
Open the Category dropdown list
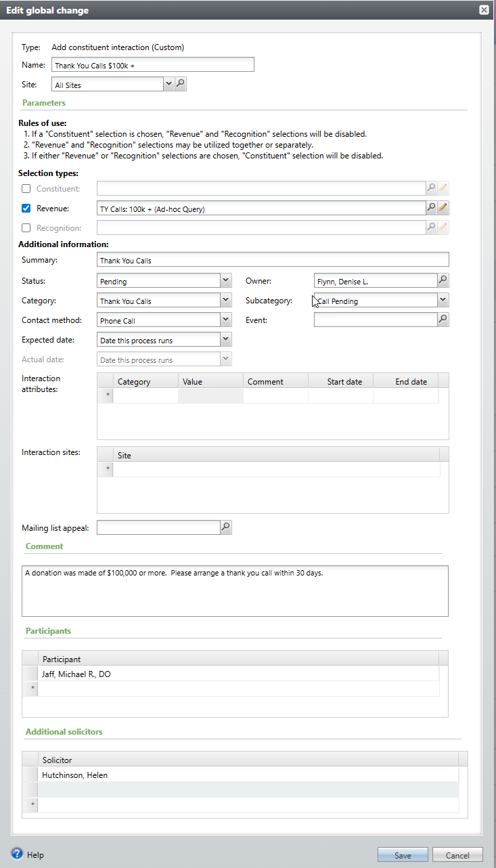tap(226, 301)
